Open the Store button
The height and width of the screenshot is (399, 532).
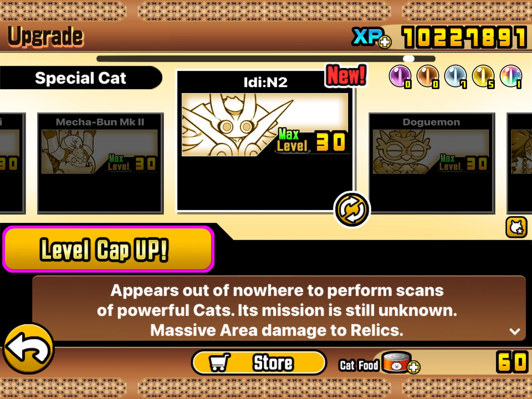pyautogui.click(x=259, y=362)
